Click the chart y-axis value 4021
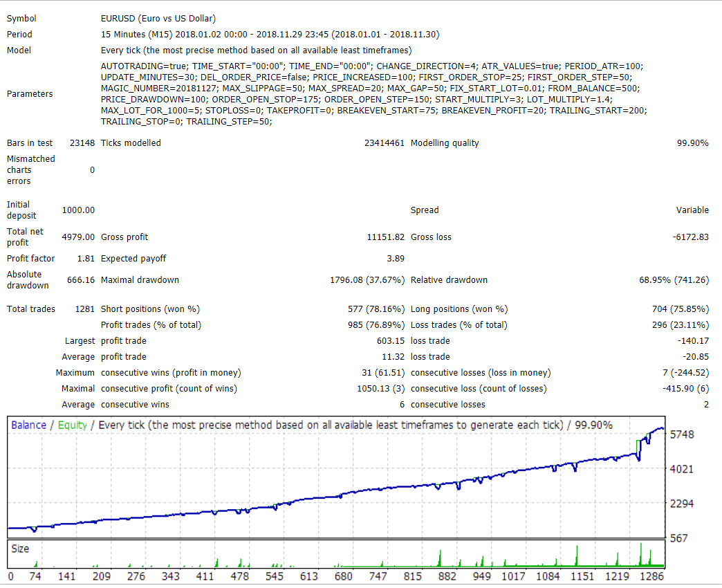The image size is (722, 588). click(681, 469)
